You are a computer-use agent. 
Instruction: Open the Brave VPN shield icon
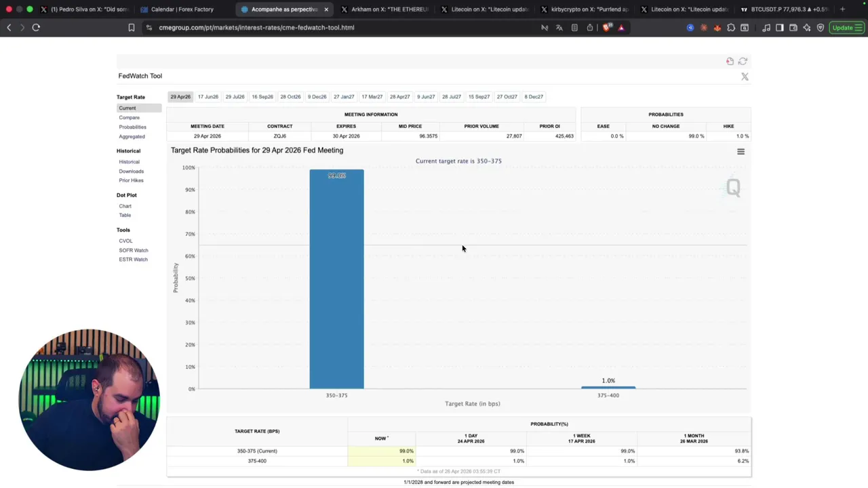pos(821,28)
